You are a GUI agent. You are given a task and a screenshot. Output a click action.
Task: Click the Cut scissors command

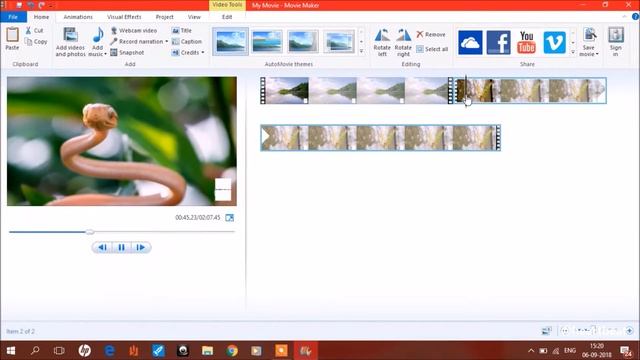coord(34,31)
